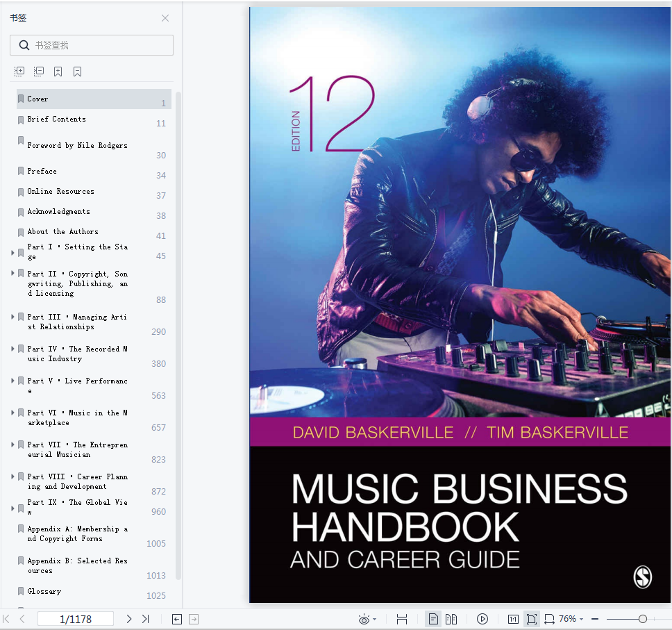Click page number 11 for Brief Contents
672x630 pixels.
[161, 124]
